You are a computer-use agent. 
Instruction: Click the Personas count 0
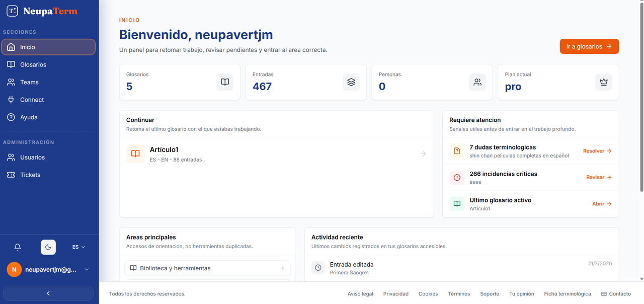[382, 87]
